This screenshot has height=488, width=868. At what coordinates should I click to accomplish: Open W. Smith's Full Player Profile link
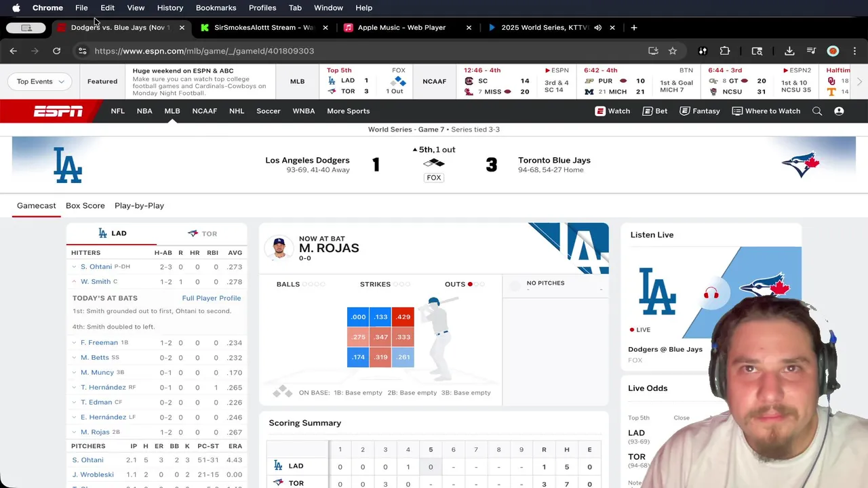[211, 298]
